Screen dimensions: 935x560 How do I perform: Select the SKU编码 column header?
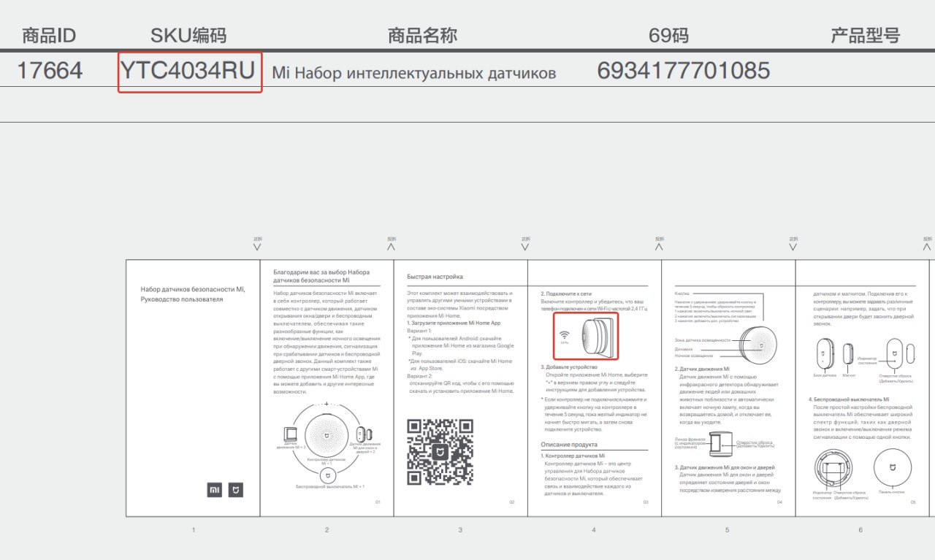(x=188, y=36)
